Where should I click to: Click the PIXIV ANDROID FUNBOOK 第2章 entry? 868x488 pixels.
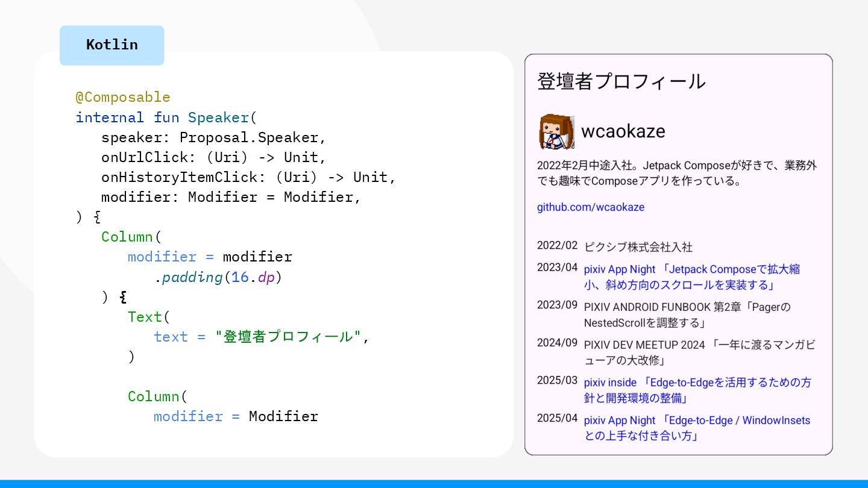687,315
